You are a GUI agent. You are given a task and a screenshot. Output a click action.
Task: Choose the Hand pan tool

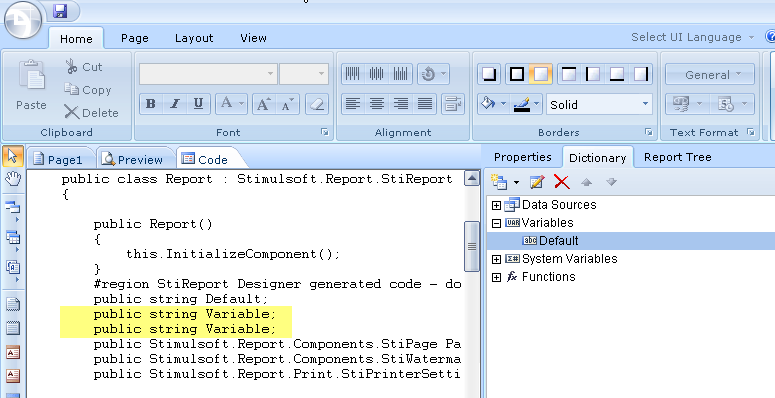click(x=12, y=179)
